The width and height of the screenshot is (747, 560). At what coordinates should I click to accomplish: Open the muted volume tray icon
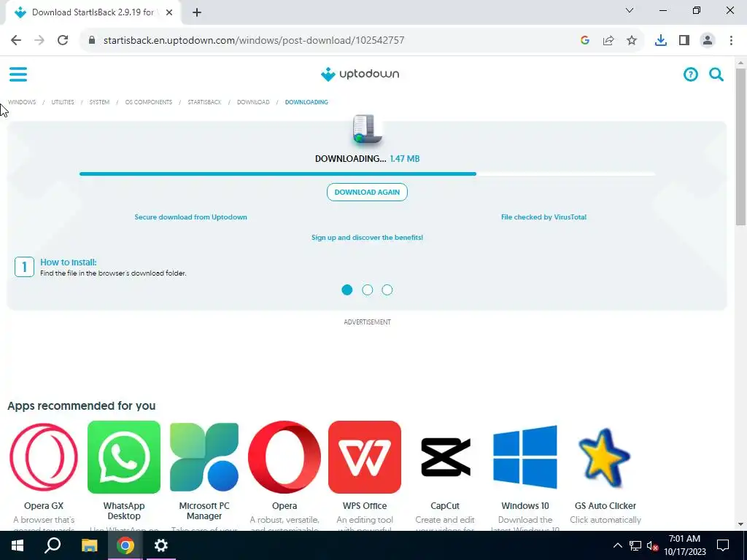652,545
